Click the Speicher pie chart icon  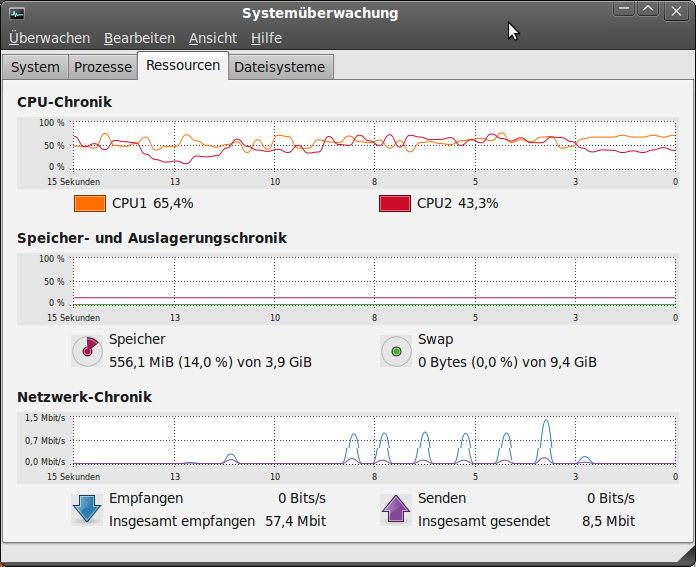click(87, 351)
